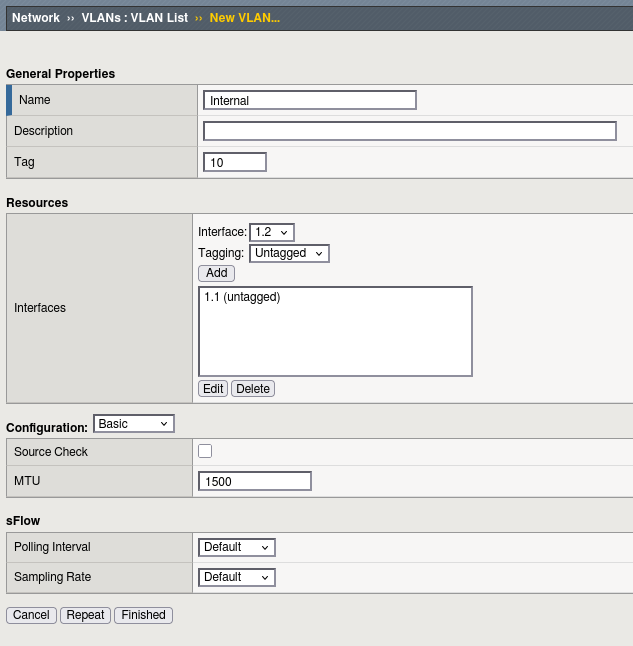Click the MTU row label
This screenshot has height=646, width=633.
coord(27,481)
